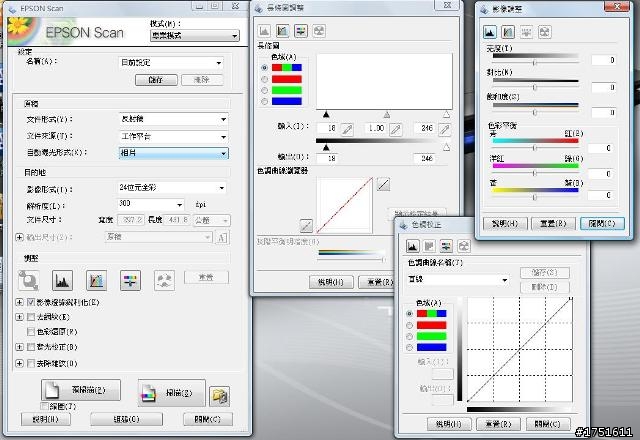Screen dimensions: 640x440
Task: Select green channel radio in tone correction window
Action: coord(409,336)
